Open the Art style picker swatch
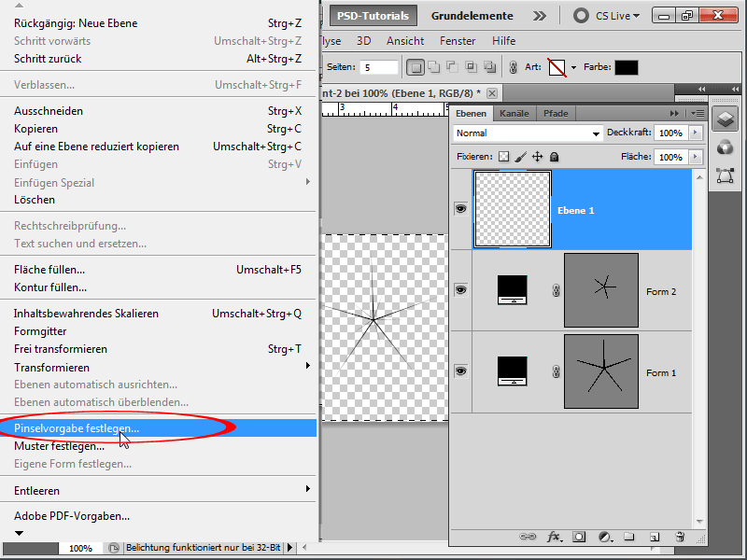 click(557, 67)
